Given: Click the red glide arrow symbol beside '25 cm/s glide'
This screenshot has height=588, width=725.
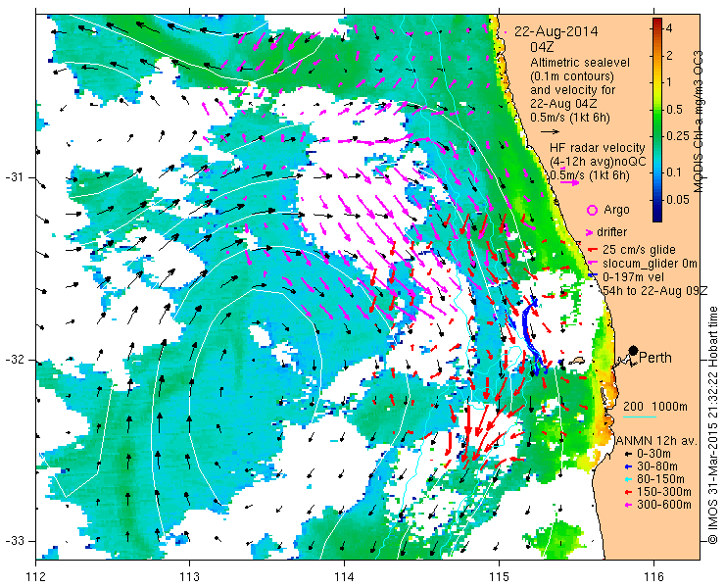Looking at the screenshot, I should coord(593,250).
